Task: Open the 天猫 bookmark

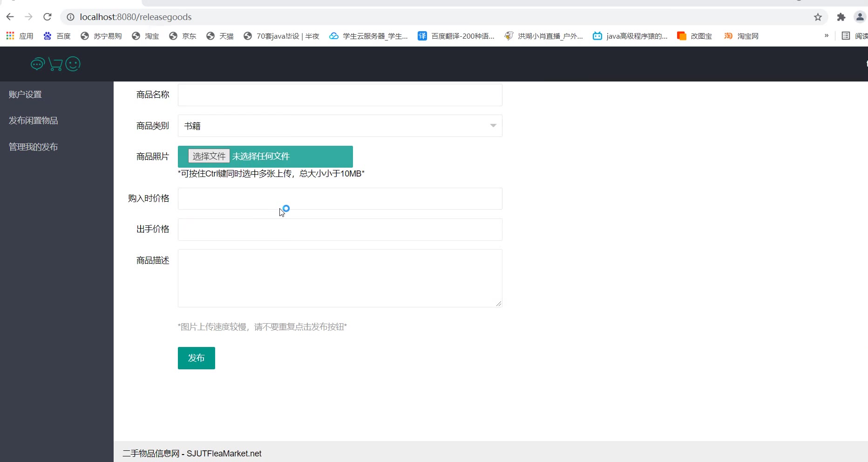Action: [220, 36]
